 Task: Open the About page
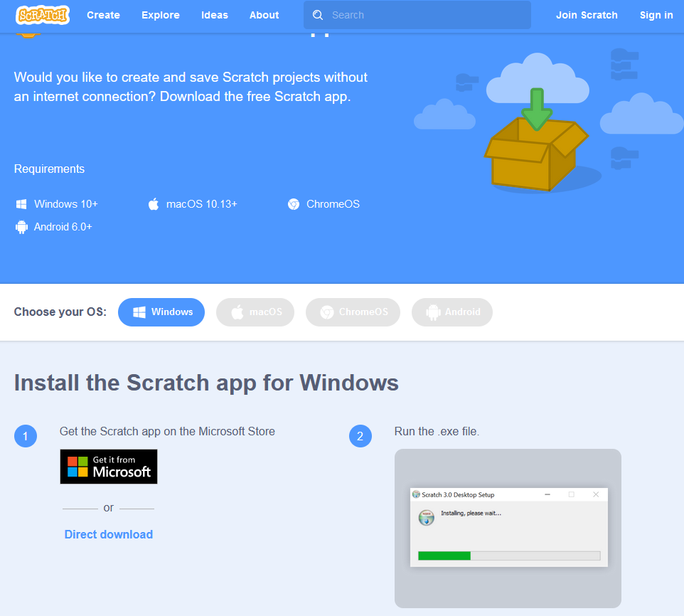(x=264, y=15)
